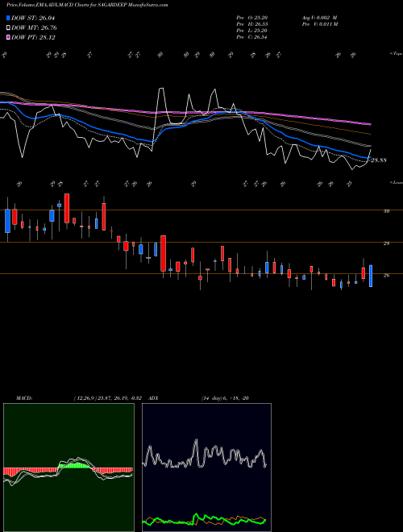403x532 pixels.
Task: Click the Pre C: 26.54 value
Action: click(x=251, y=37)
